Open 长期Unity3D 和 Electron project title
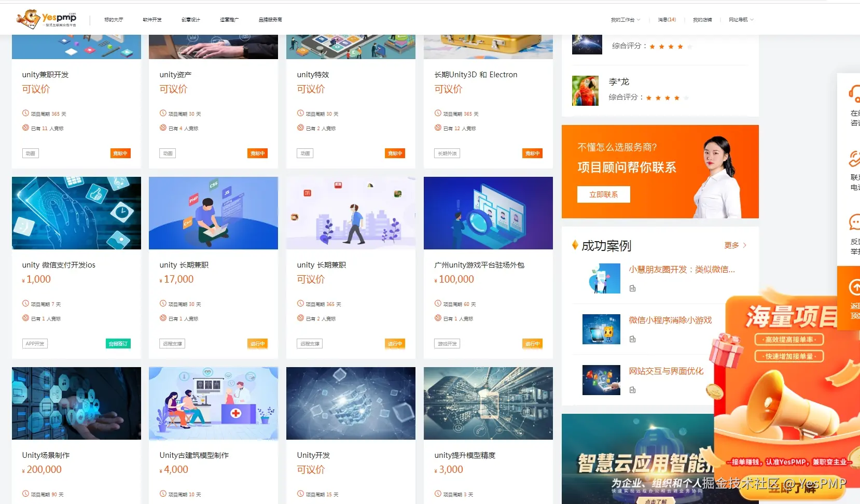 476,75
